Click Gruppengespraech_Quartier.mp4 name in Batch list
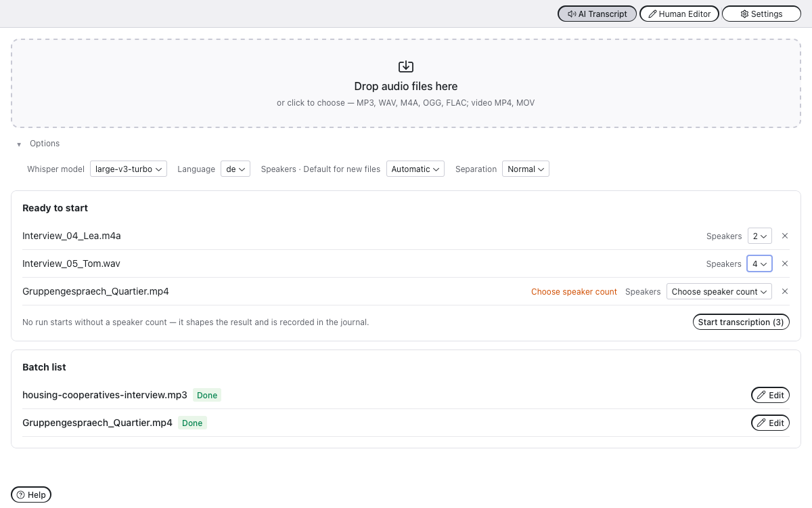This screenshot has height=508, width=812. click(x=97, y=423)
